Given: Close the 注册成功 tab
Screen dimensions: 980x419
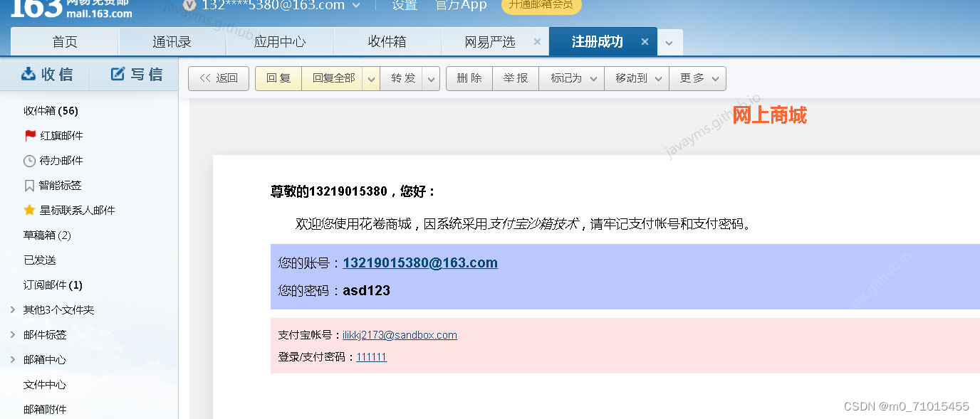Looking at the screenshot, I should [x=645, y=42].
